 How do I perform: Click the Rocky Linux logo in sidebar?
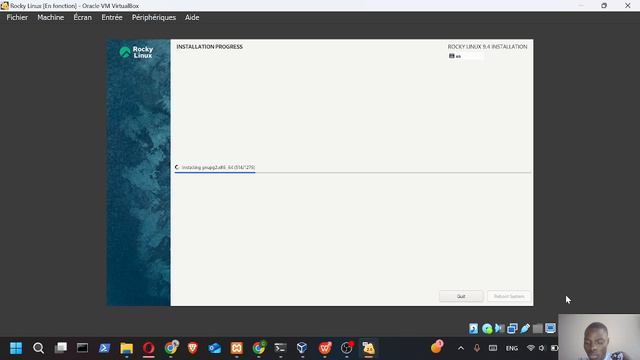(137, 52)
